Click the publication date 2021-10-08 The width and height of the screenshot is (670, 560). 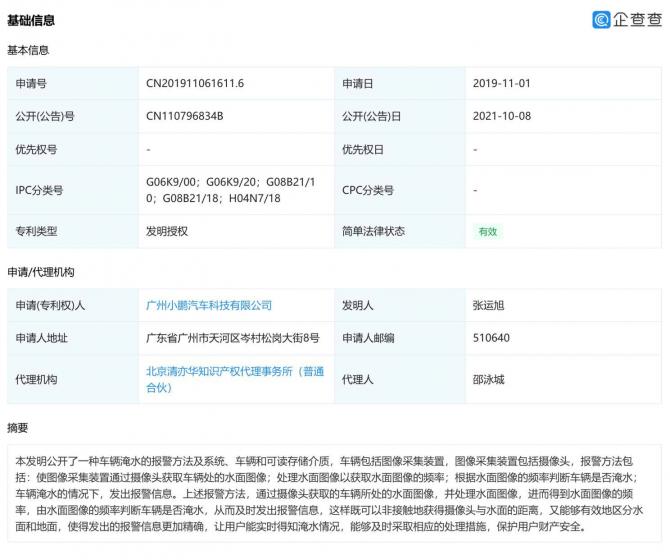[504, 116]
